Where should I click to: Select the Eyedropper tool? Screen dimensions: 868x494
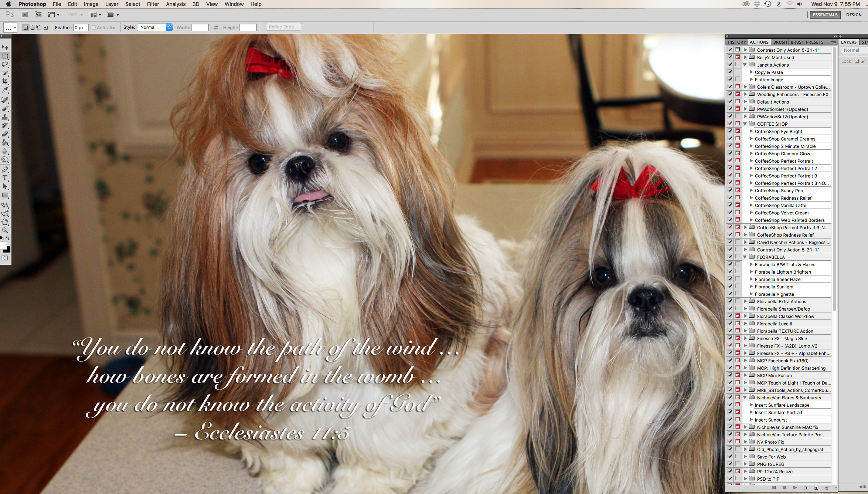pyautogui.click(x=5, y=90)
